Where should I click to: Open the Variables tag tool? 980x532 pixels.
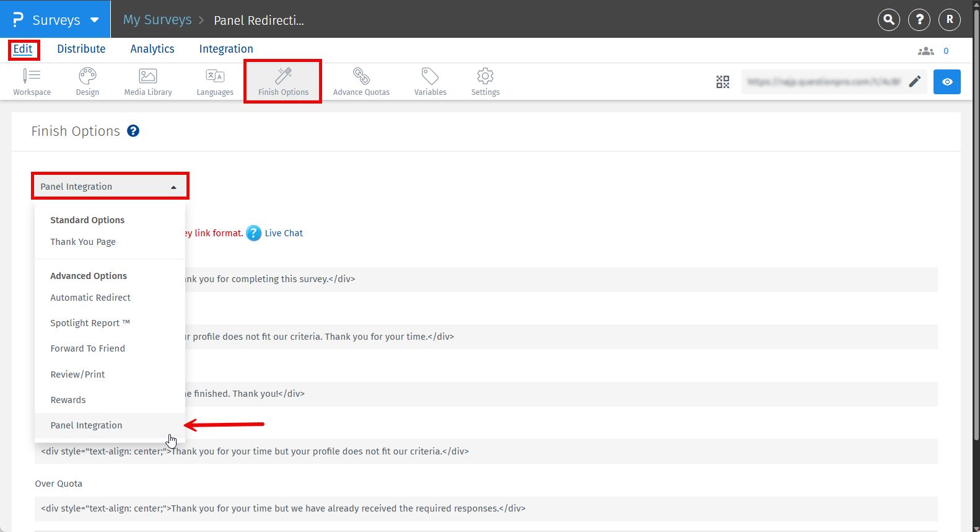click(x=430, y=82)
